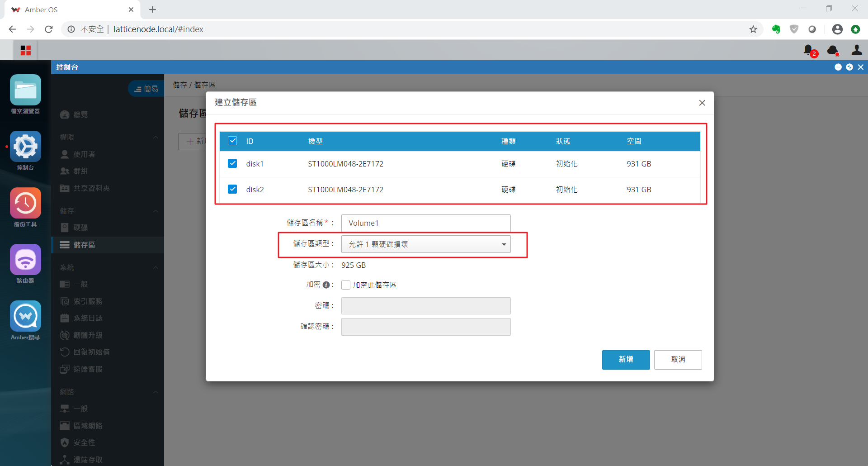Click the cloud status icon

tap(832, 50)
